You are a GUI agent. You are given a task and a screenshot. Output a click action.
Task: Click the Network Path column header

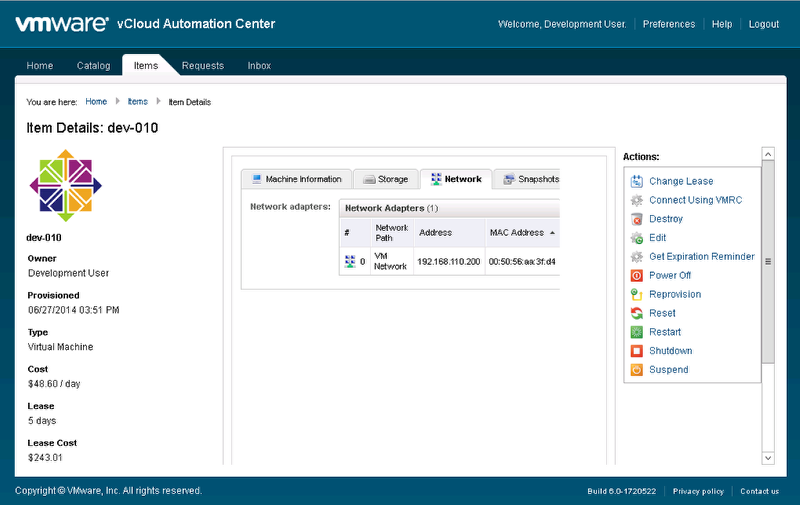point(392,233)
